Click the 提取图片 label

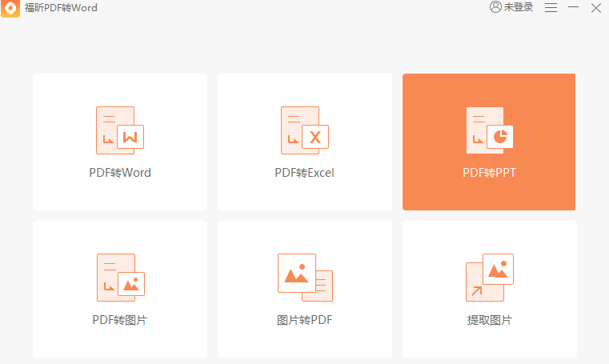pyautogui.click(x=490, y=320)
